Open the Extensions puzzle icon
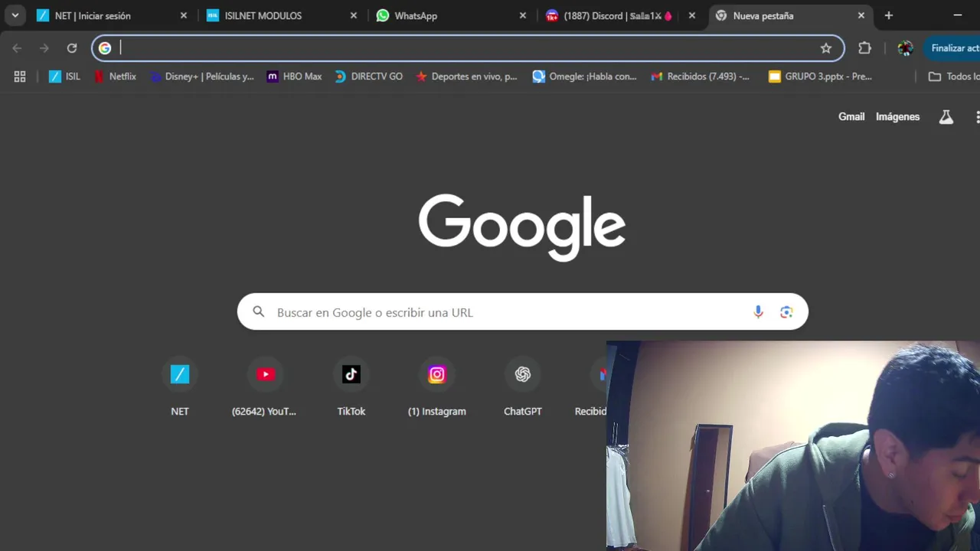Image resolution: width=980 pixels, height=551 pixels. pos(864,48)
